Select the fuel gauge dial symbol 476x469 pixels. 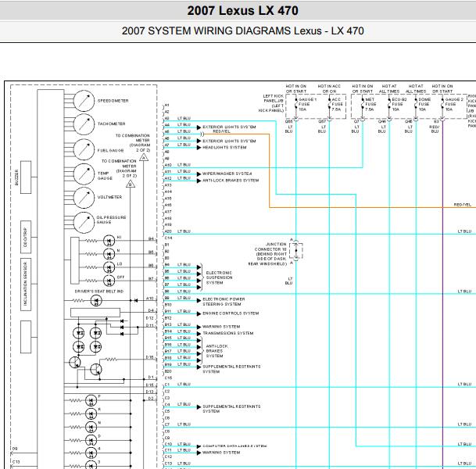click(84, 149)
